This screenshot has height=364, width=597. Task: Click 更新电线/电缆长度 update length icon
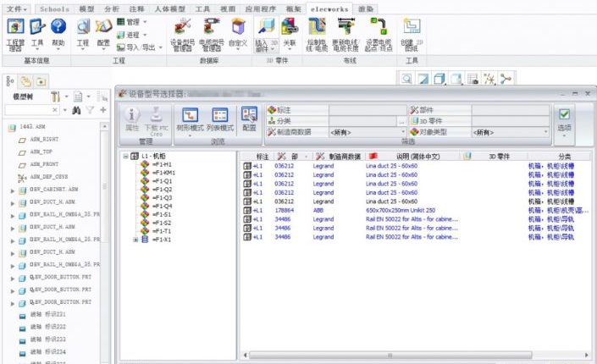click(x=345, y=26)
